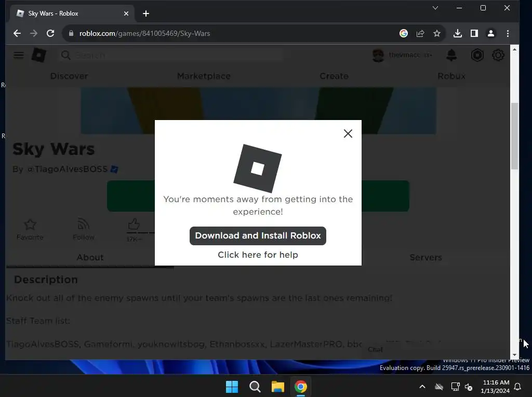View site information lock icon
The width and height of the screenshot is (532, 397).
point(71,33)
